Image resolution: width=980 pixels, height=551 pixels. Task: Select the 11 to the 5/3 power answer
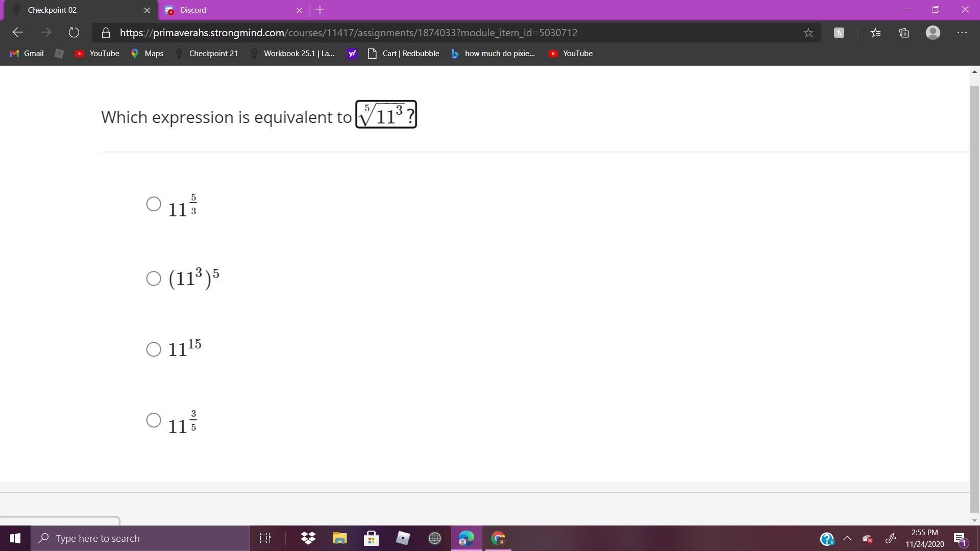point(154,204)
